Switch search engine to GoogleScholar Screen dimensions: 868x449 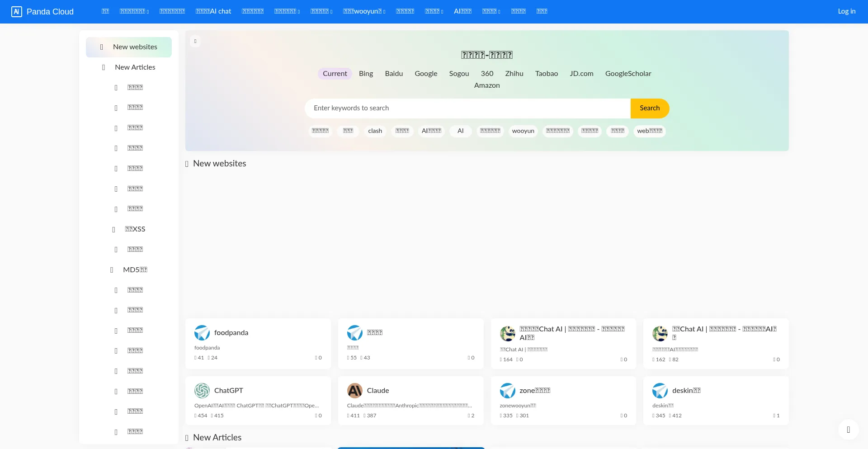pyautogui.click(x=628, y=74)
